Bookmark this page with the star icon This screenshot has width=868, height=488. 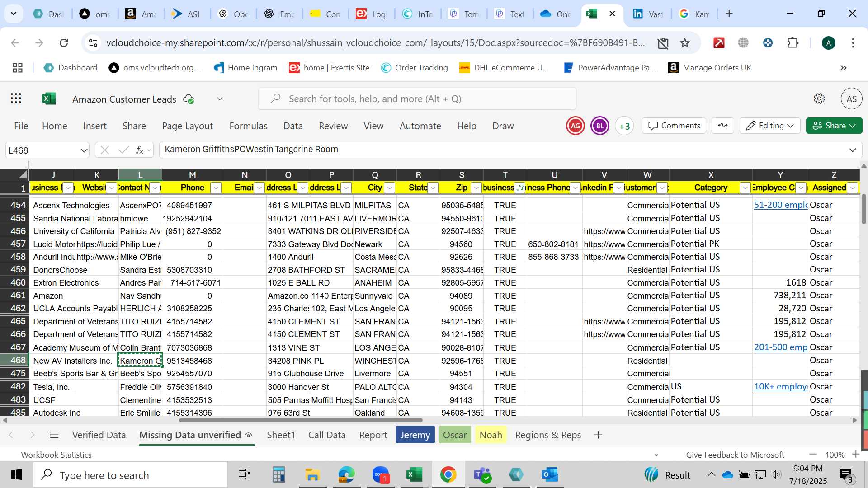(x=685, y=43)
